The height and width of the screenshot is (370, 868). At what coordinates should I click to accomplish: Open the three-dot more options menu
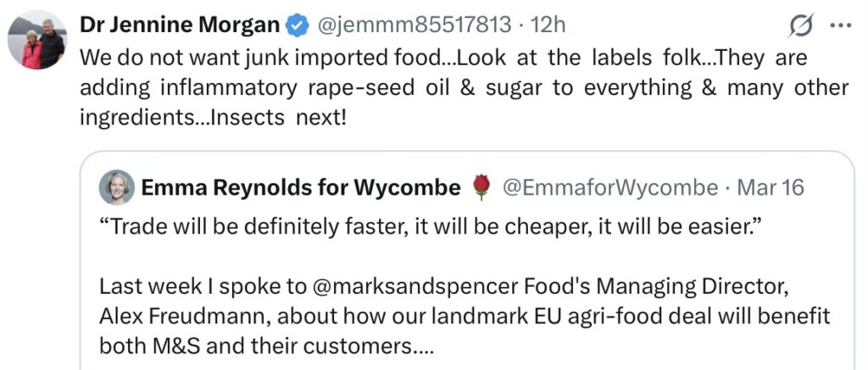pyautogui.click(x=840, y=26)
